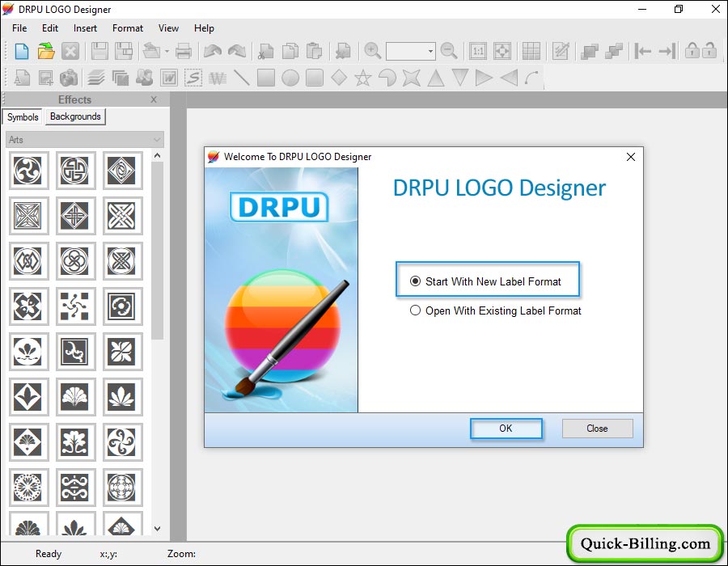
Task: Click the Ready status text
Action: click(x=49, y=554)
